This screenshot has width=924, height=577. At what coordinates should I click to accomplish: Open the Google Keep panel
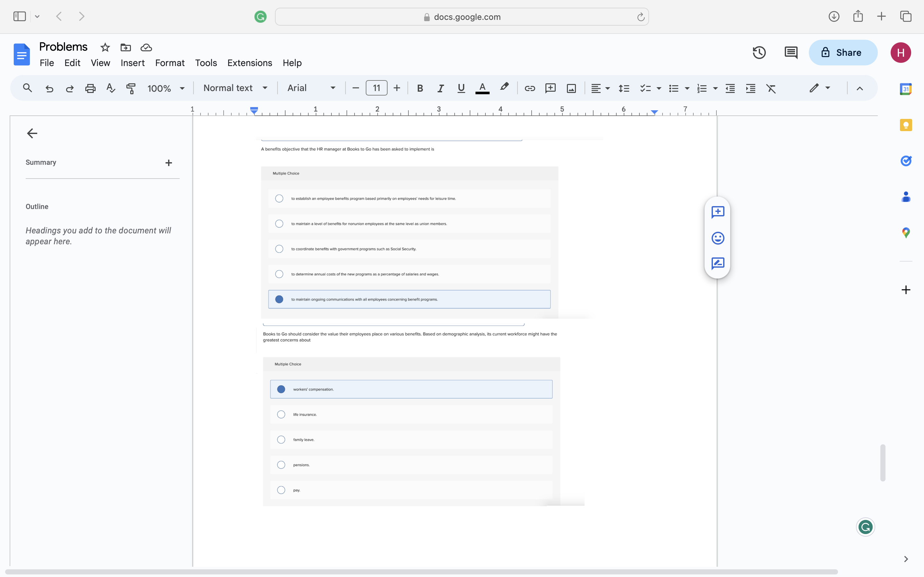click(x=906, y=125)
